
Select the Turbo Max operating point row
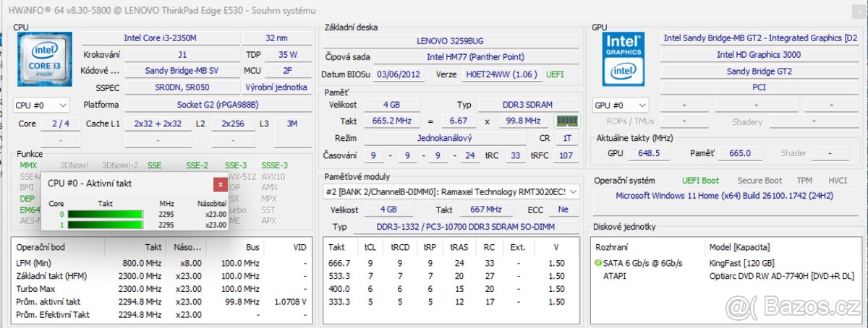point(162,289)
